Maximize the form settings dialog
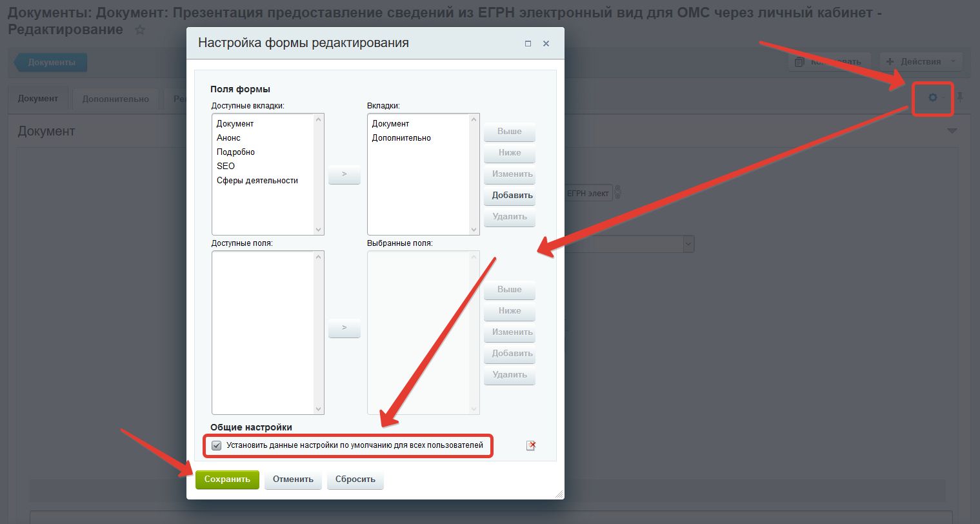This screenshot has height=524, width=980. click(x=528, y=44)
